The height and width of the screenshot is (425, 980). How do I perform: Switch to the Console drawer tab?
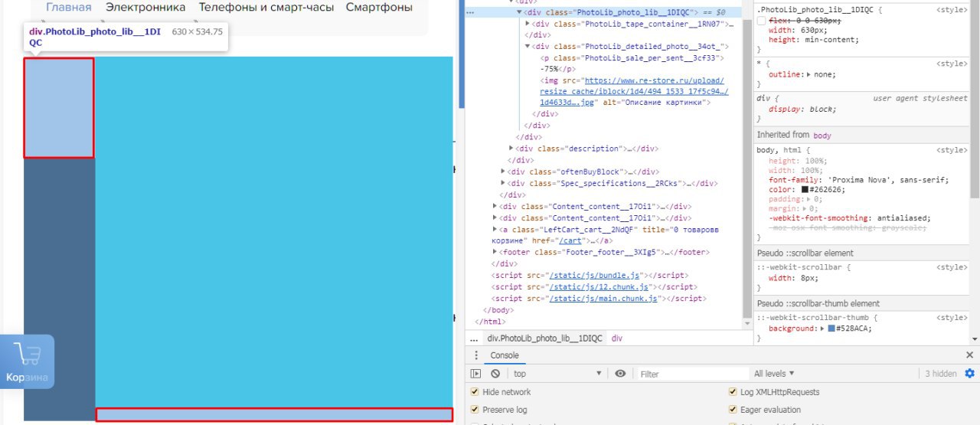click(x=505, y=355)
